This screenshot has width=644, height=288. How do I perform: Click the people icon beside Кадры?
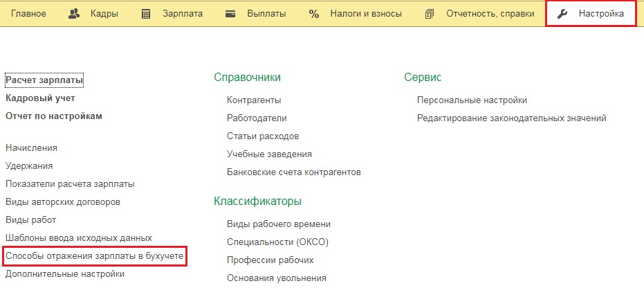coord(75,14)
